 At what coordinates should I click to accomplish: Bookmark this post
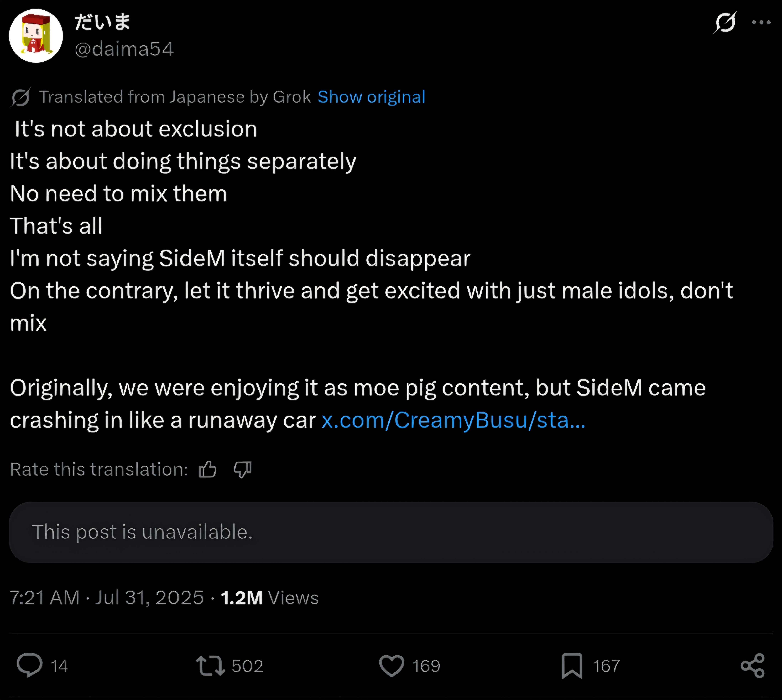(x=572, y=666)
